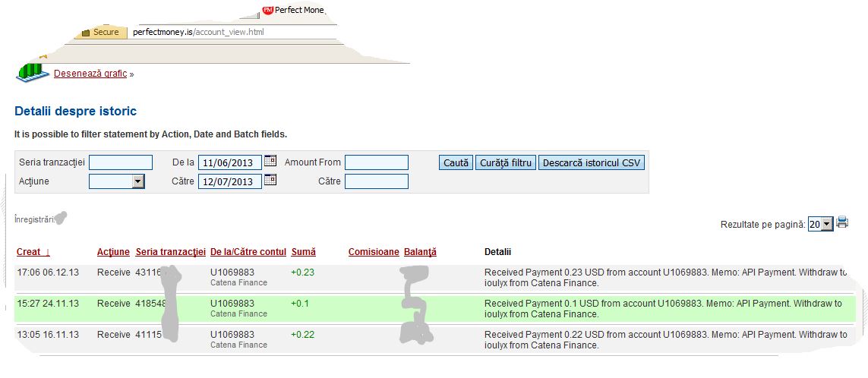Click Curăță filtru button
The height and width of the screenshot is (378, 868).
506,162
